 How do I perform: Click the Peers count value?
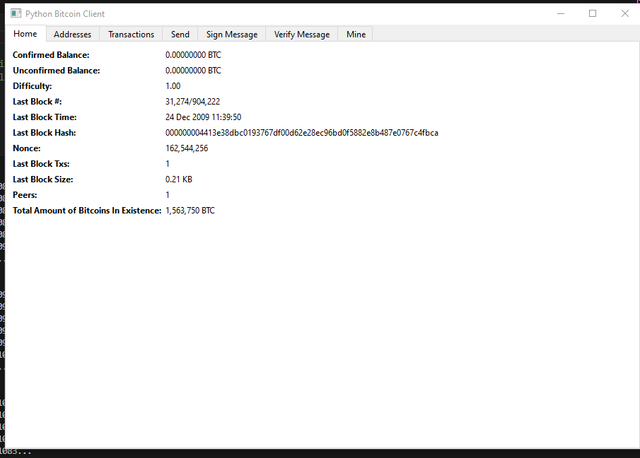(x=167, y=195)
